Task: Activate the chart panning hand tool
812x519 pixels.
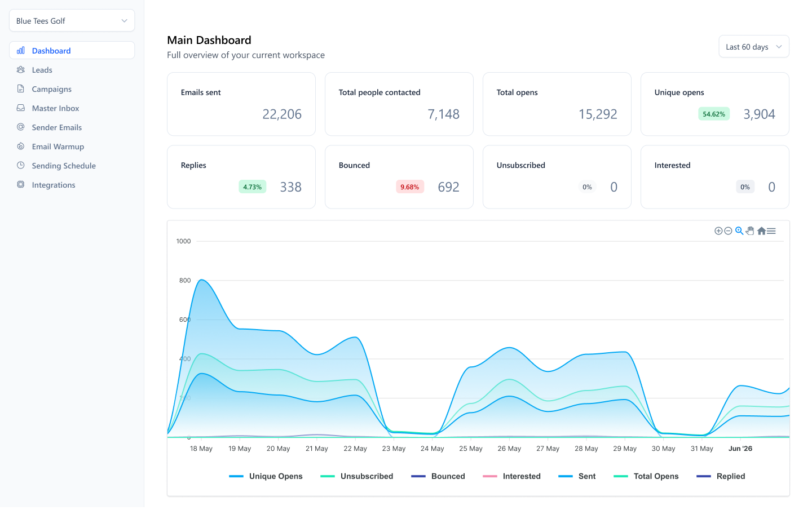Action: (x=750, y=231)
